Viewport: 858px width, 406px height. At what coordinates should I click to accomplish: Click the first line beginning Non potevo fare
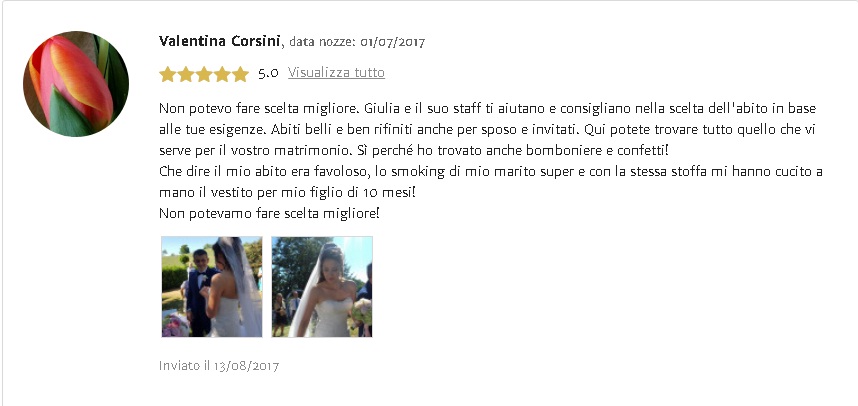(x=488, y=108)
